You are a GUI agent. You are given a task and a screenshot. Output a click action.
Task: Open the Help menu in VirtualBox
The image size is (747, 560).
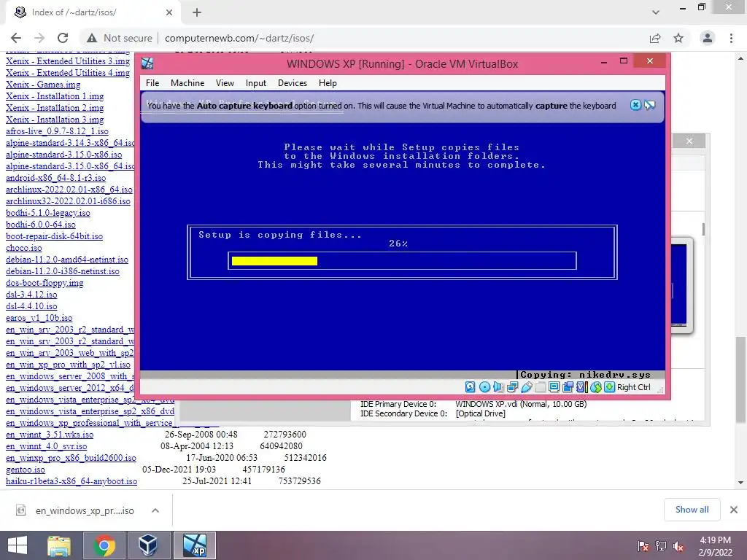point(328,83)
